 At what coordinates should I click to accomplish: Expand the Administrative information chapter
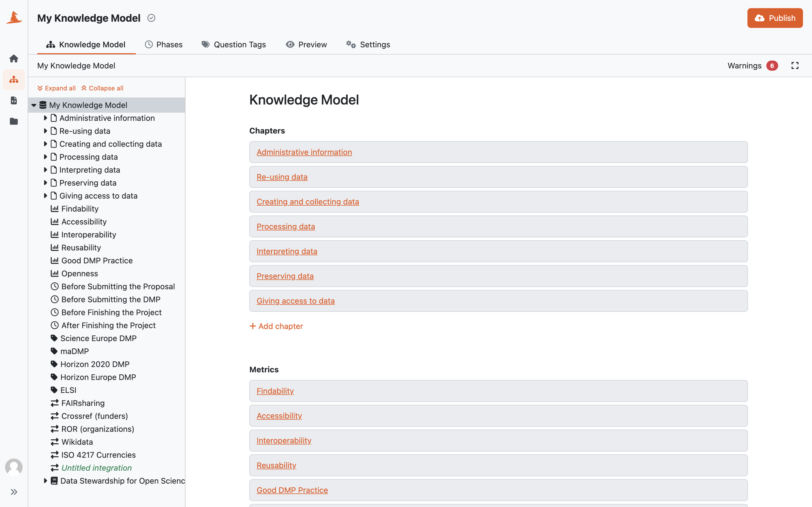click(x=45, y=118)
